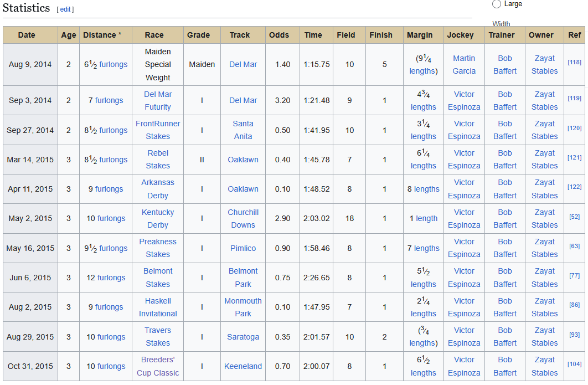The width and height of the screenshot is (588, 385).
Task: Open the Travers Stakes link
Action: click(158, 337)
